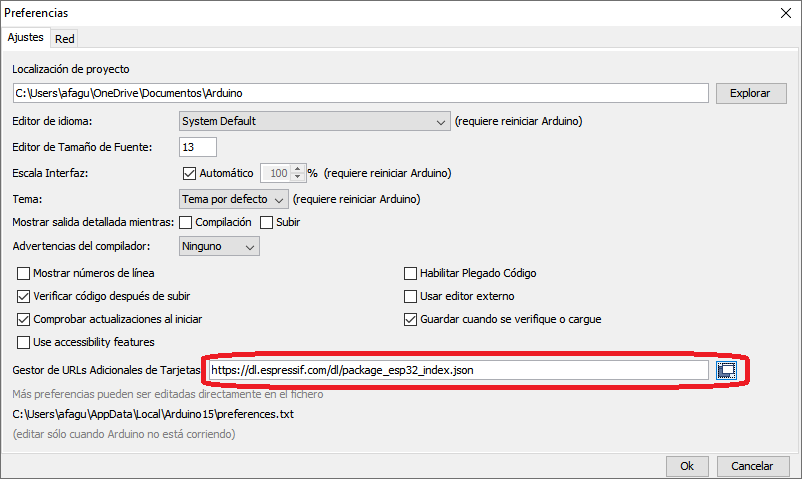The image size is (802, 479).
Task: Enable Mostrar números de línea
Action: (x=24, y=273)
